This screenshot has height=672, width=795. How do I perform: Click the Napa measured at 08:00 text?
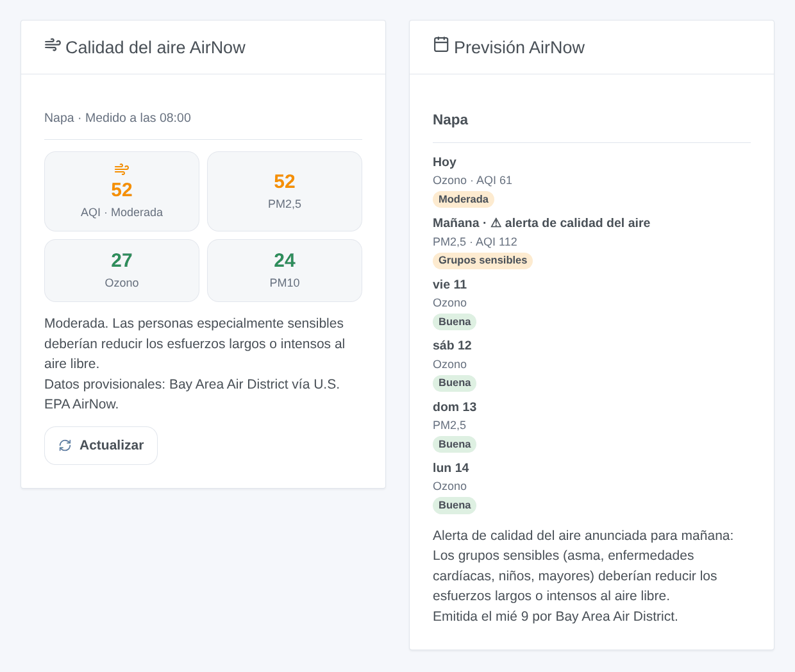pyautogui.click(x=117, y=118)
